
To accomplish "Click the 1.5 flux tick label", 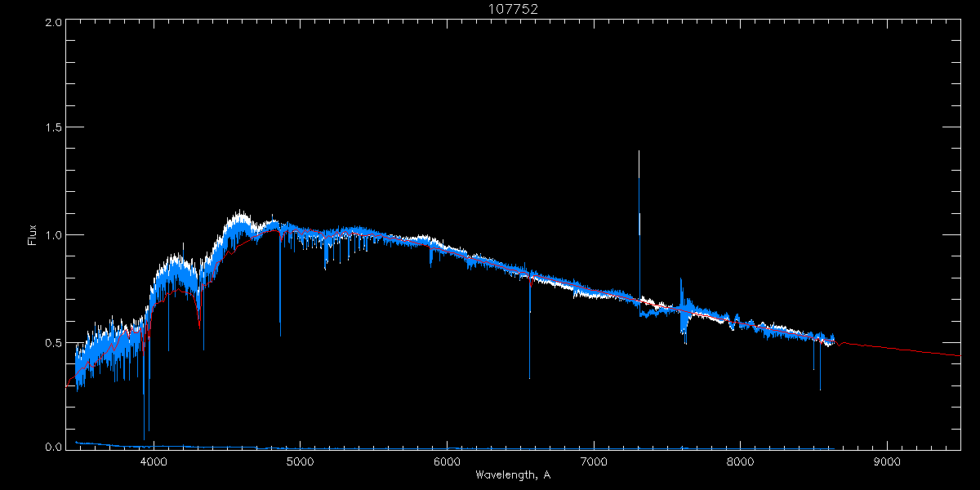I will (53, 128).
